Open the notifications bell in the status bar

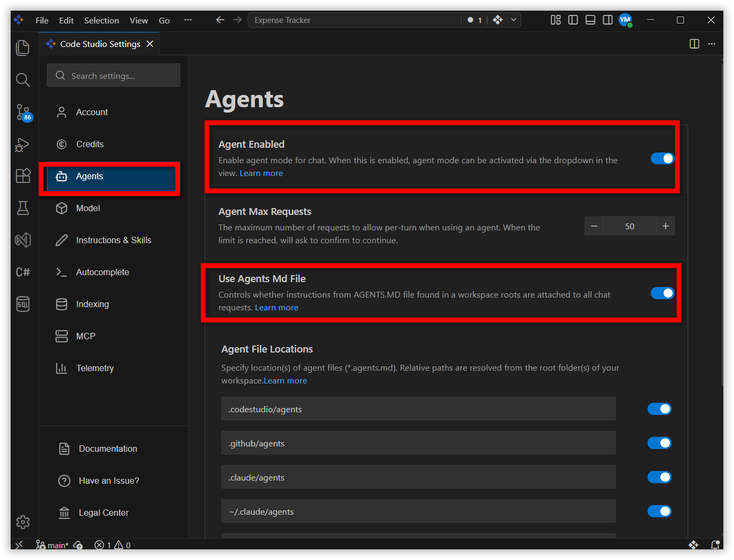(715, 545)
